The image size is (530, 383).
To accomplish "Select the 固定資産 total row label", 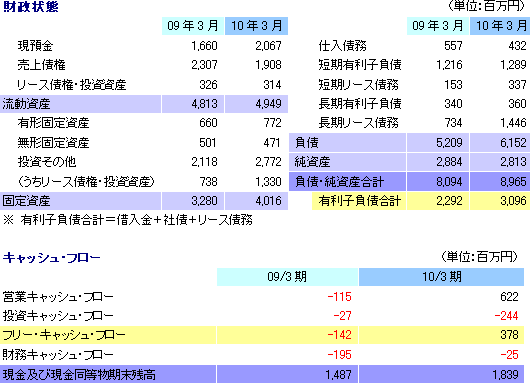I will [x=26, y=201].
